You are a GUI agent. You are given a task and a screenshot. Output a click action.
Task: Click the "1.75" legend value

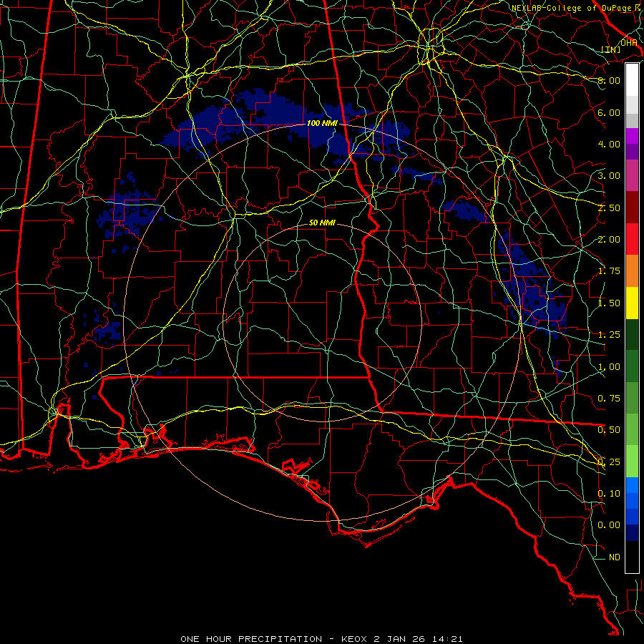point(609,271)
